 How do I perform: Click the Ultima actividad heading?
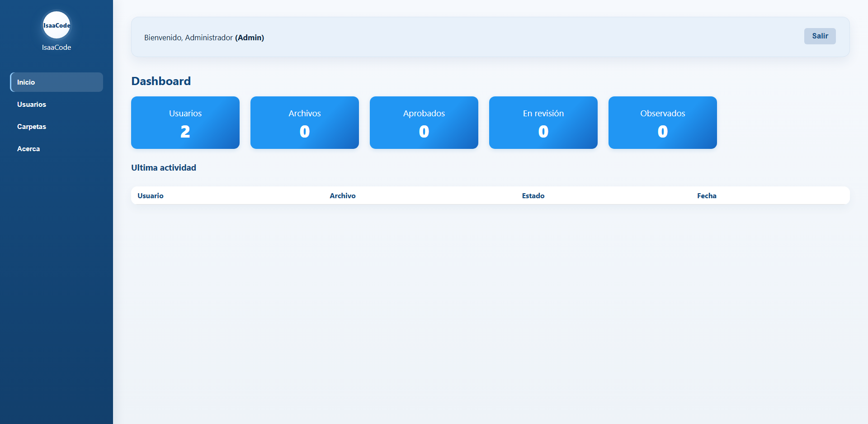pos(164,167)
